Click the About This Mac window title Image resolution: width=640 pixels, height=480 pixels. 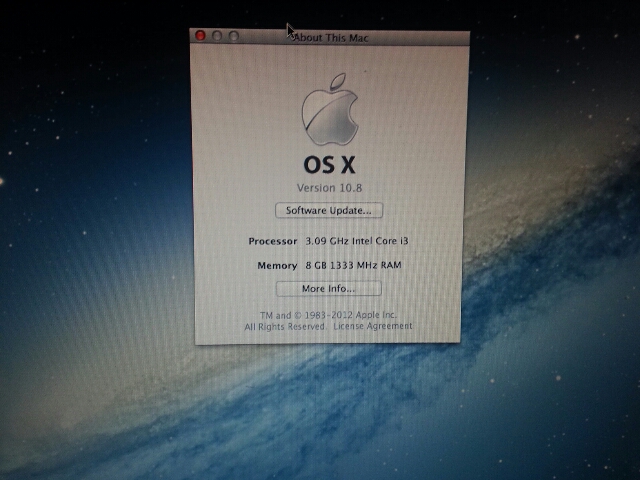(x=331, y=38)
